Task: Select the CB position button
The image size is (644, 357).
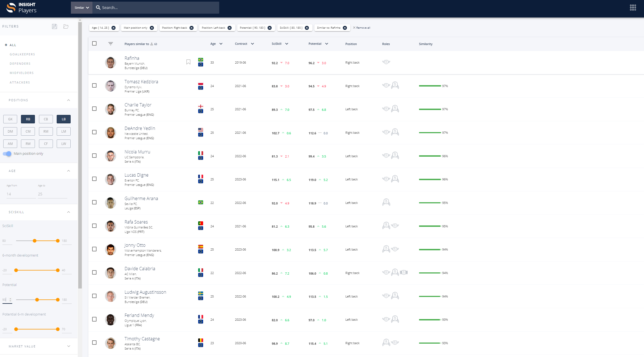Action: click(x=46, y=119)
